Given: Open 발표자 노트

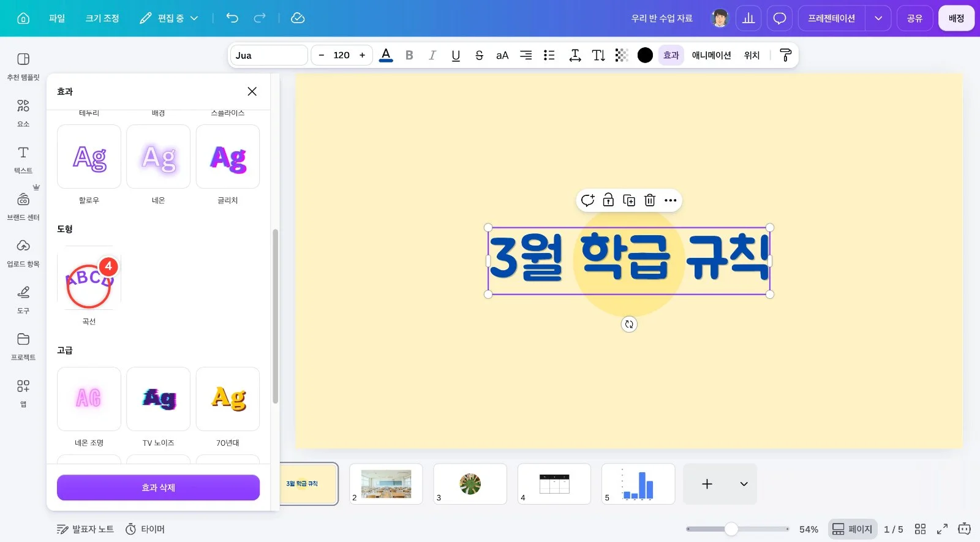Looking at the screenshot, I should [x=85, y=529].
